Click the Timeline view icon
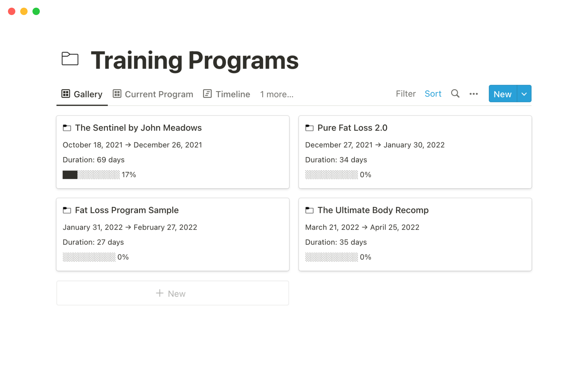Image resolution: width=588 pixels, height=368 pixels. (x=207, y=94)
